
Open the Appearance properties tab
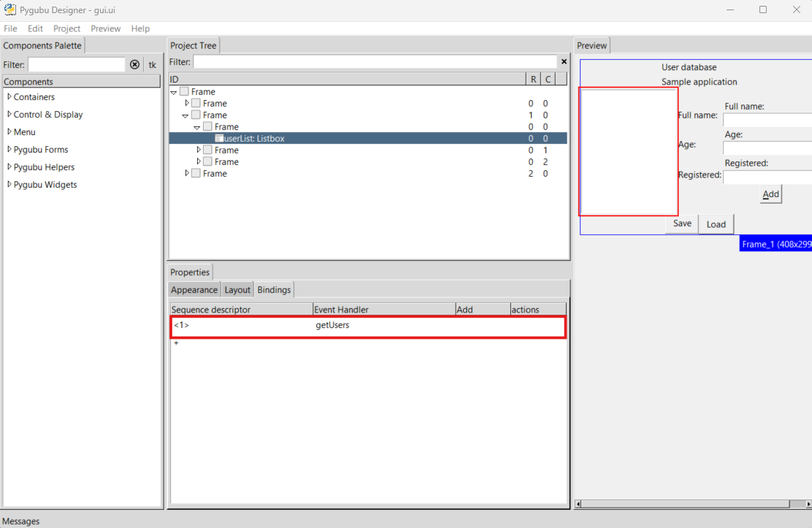(x=194, y=290)
